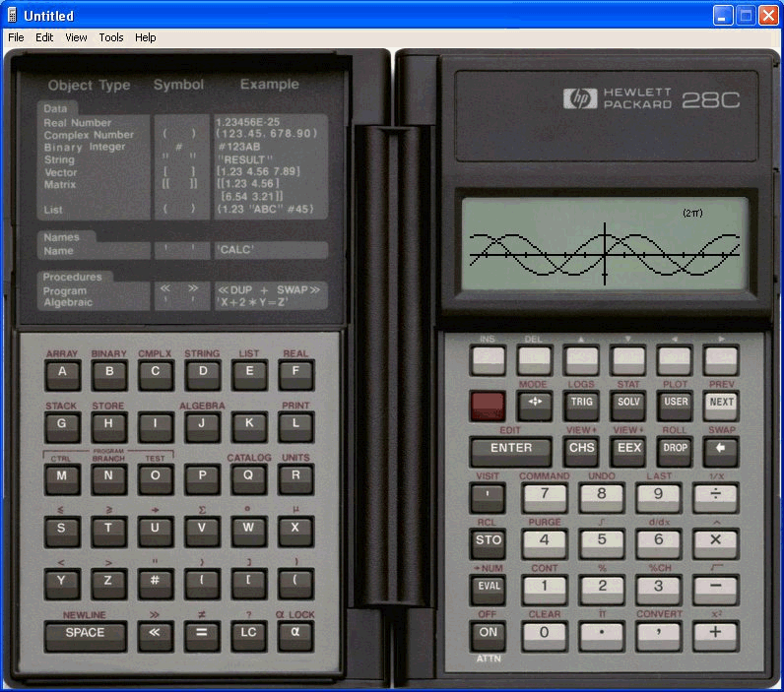784x692 pixels.
Task: Click the letter J key (ALGEBRA)
Action: tap(202, 427)
